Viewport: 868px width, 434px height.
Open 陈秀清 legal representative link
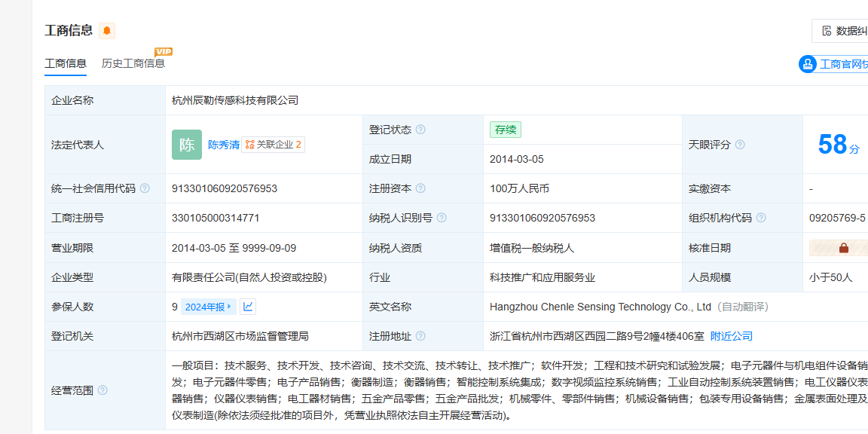[224, 145]
